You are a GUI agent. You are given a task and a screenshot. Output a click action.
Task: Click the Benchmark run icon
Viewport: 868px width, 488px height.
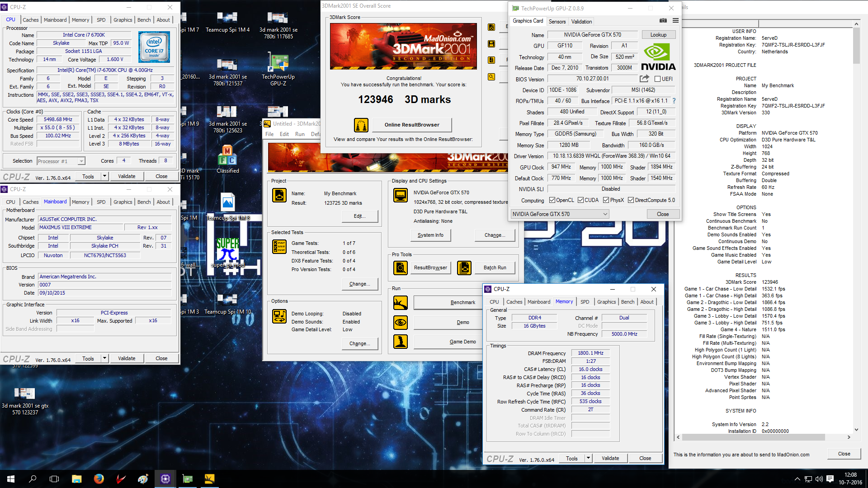(x=401, y=303)
